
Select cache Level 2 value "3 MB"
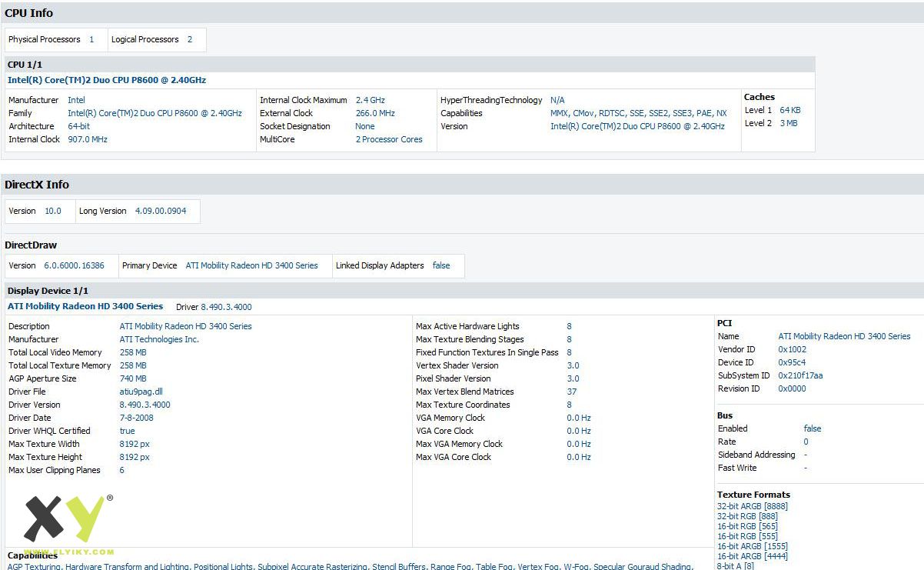(789, 123)
